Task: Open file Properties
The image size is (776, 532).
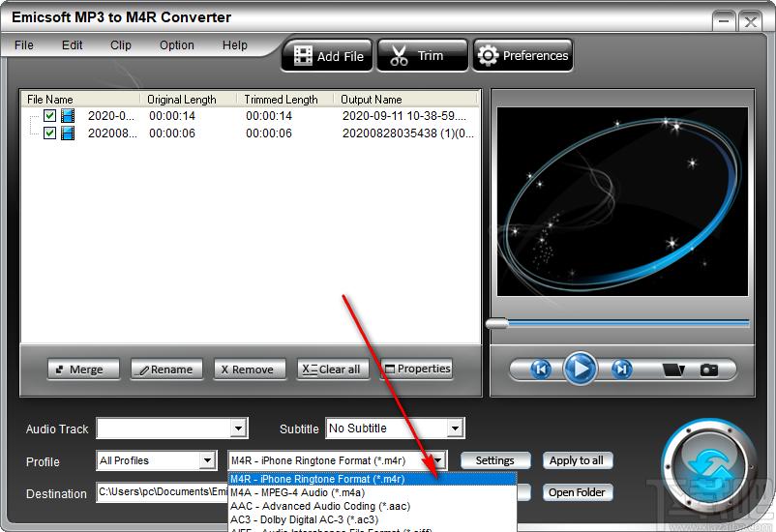Action: (x=416, y=369)
